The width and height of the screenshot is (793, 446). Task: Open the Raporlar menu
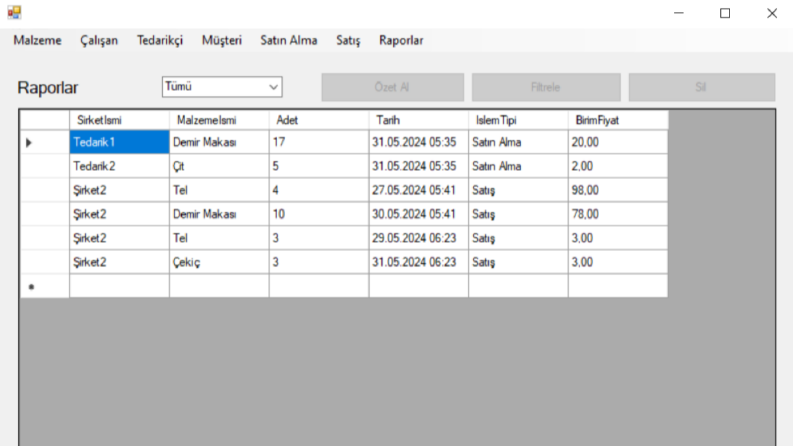401,40
